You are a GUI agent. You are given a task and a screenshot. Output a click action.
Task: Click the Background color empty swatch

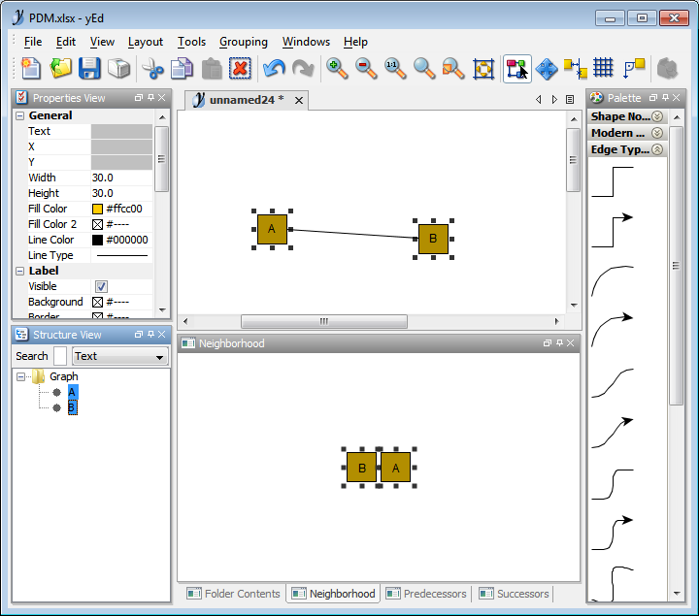tap(97, 302)
